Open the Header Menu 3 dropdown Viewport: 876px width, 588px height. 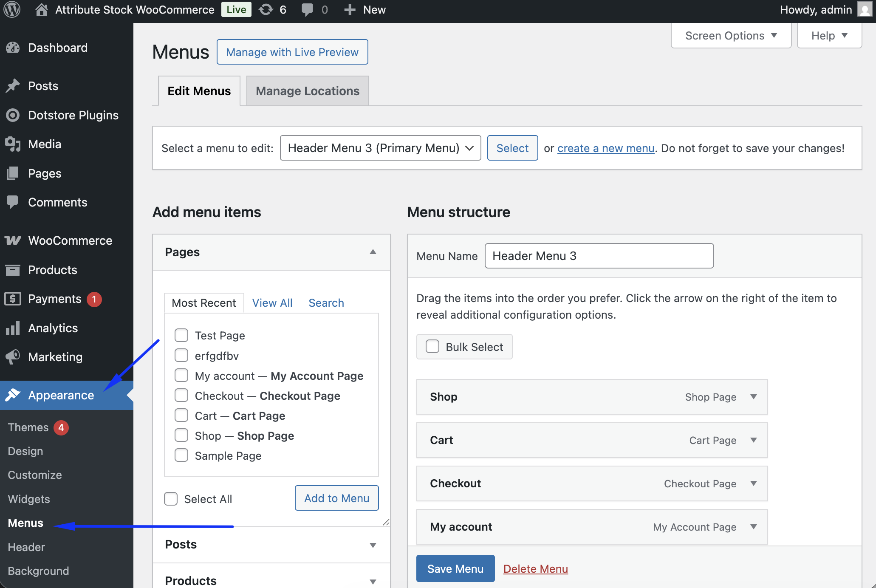pyautogui.click(x=380, y=148)
